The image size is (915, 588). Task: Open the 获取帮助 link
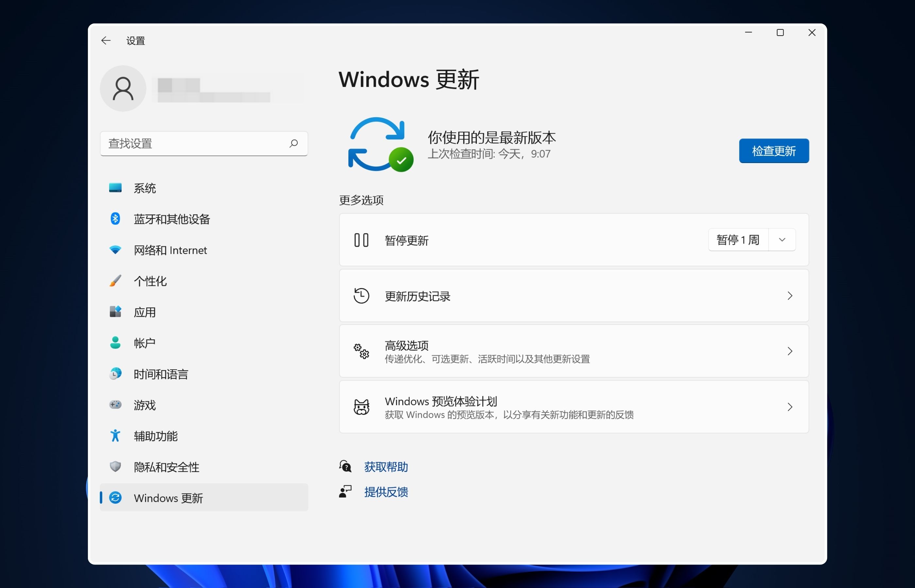(x=386, y=466)
